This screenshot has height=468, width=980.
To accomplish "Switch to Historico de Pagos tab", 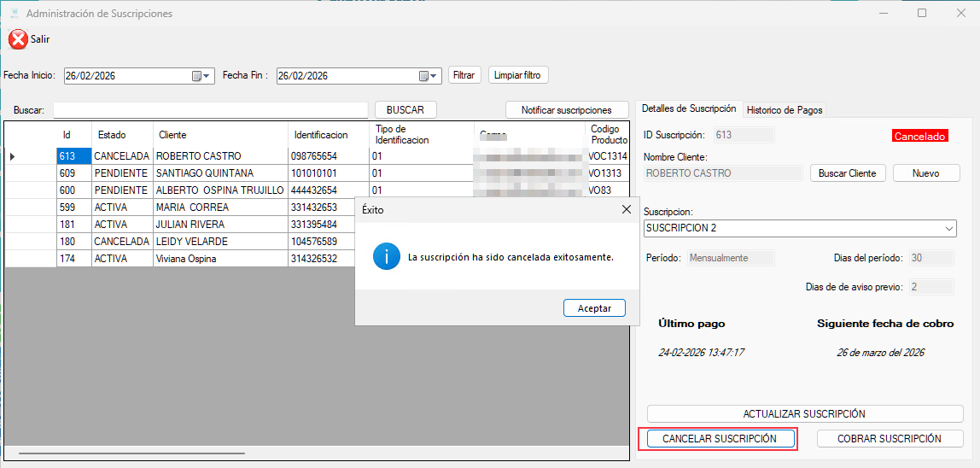I will (785, 110).
